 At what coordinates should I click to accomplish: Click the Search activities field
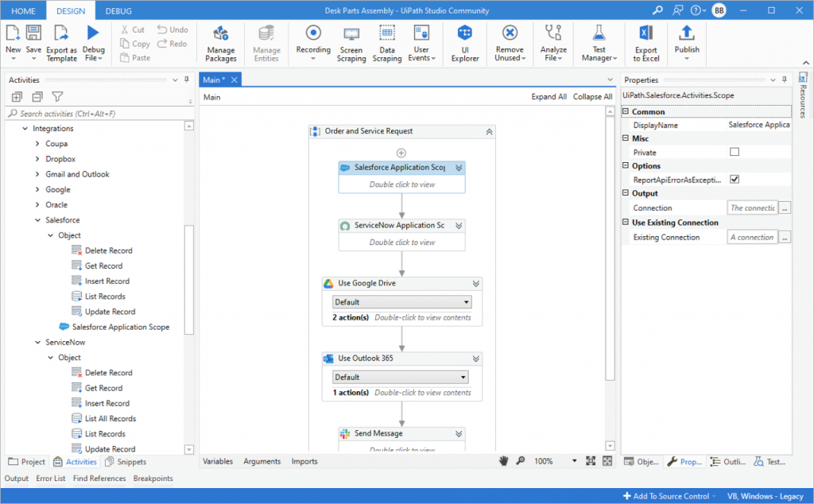(x=99, y=114)
